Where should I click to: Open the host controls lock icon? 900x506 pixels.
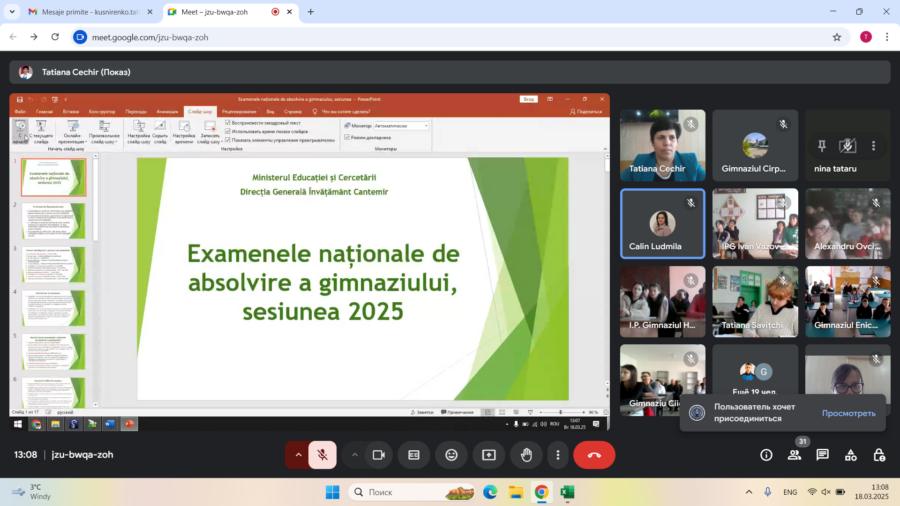click(879, 455)
